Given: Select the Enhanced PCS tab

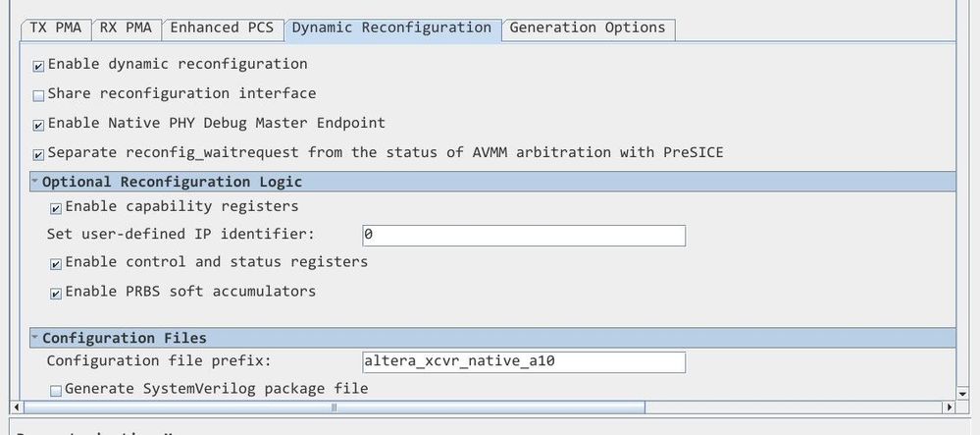Looking at the screenshot, I should pos(222,27).
